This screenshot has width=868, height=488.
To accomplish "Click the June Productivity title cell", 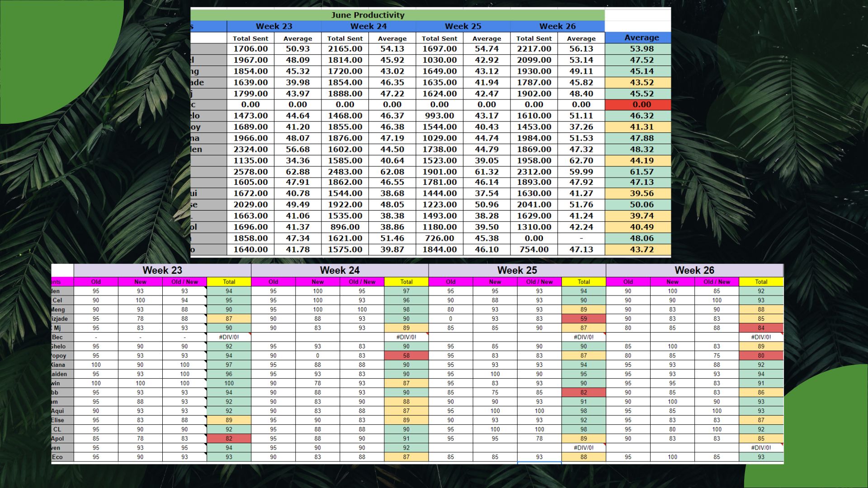I will [x=368, y=15].
